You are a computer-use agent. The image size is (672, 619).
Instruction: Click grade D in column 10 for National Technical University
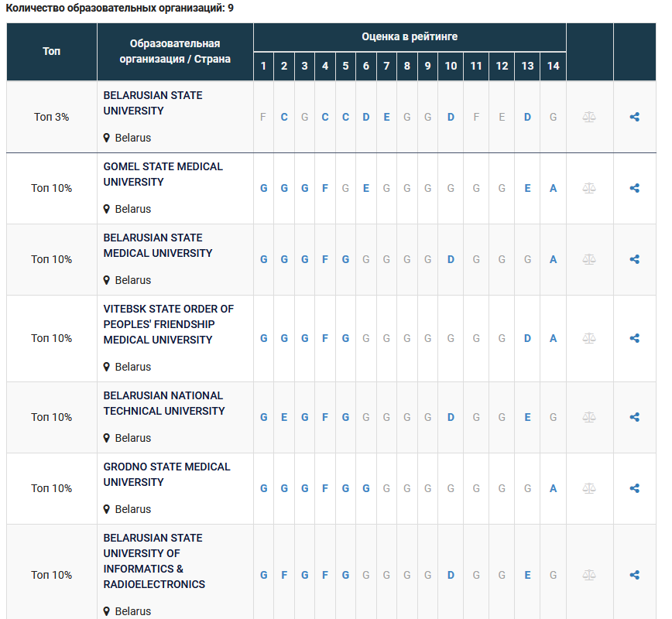451,417
